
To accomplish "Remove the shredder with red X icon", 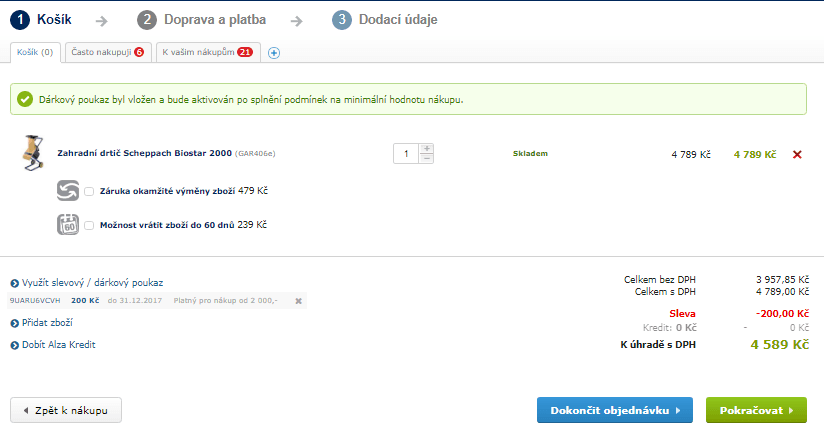I will (x=797, y=155).
